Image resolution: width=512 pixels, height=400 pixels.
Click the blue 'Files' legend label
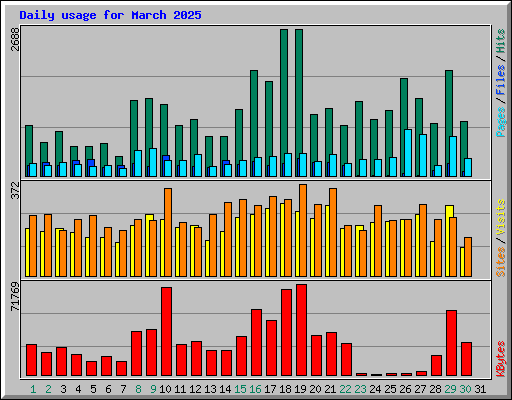click(501, 80)
